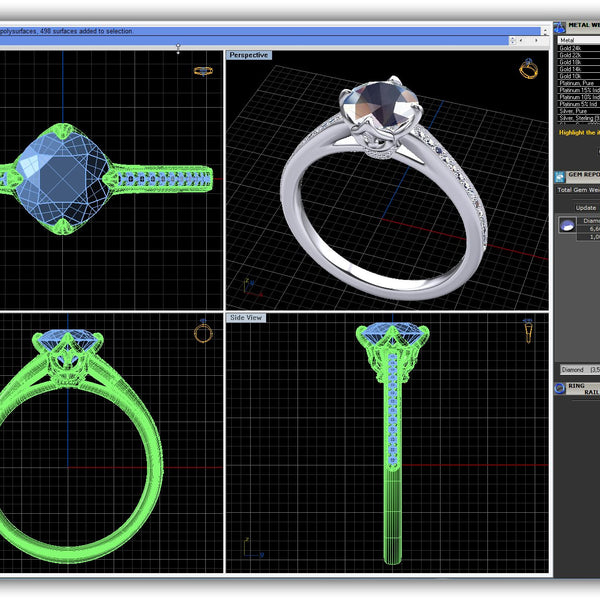The height and width of the screenshot is (600, 600).
Task: Click the Perspective viewport title tab
Action: [249, 55]
